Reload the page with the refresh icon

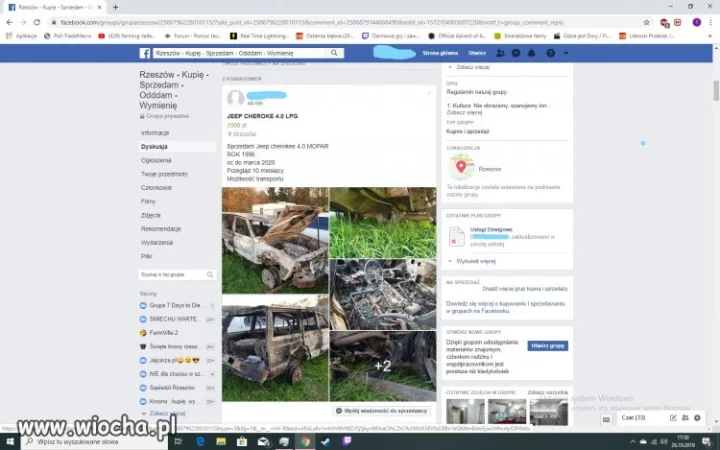[37, 22]
